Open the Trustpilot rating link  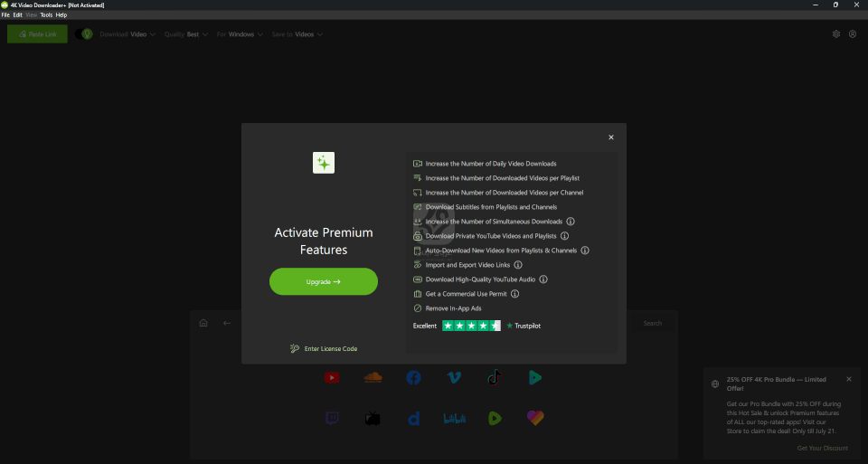pyautogui.click(x=524, y=326)
